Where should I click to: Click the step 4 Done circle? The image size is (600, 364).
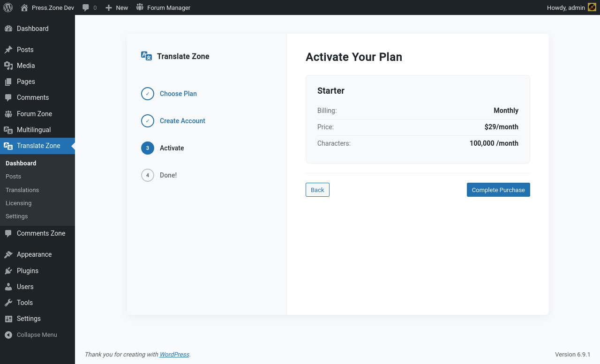pyautogui.click(x=148, y=175)
